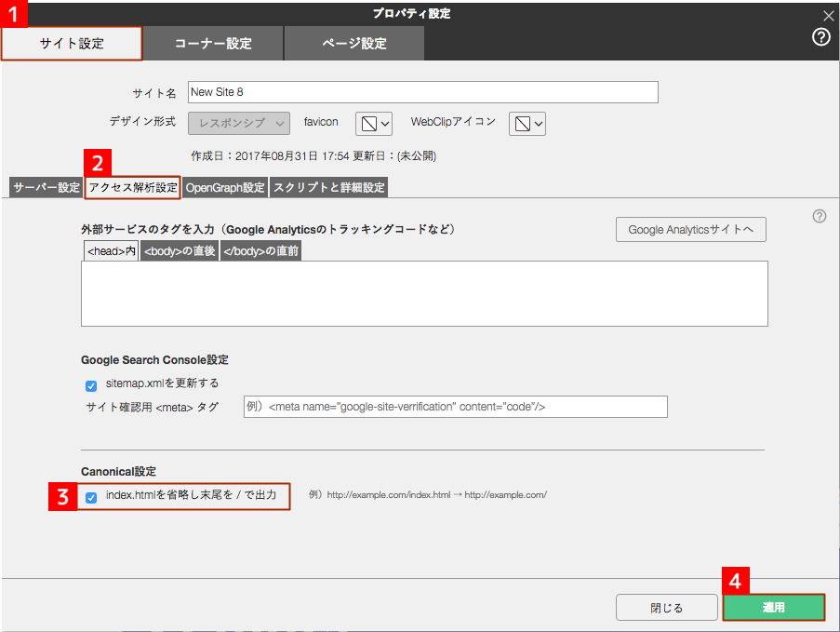Open the アクセス解析設定 sub-tab
Viewport: 840px width, 632px height.
point(132,188)
